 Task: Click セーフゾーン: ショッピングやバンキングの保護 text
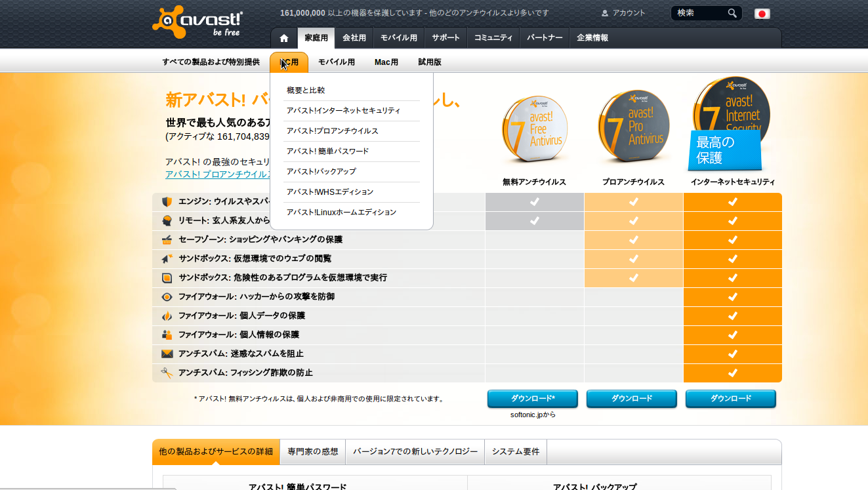point(260,239)
